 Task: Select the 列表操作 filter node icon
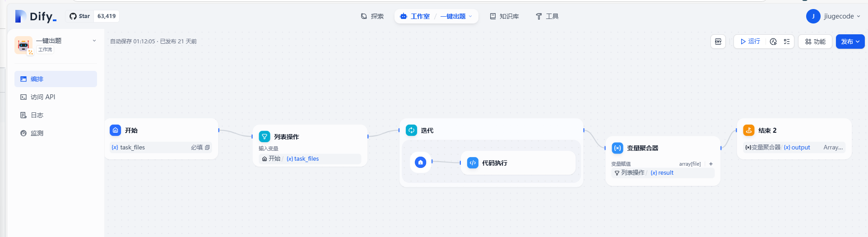tap(265, 136)
